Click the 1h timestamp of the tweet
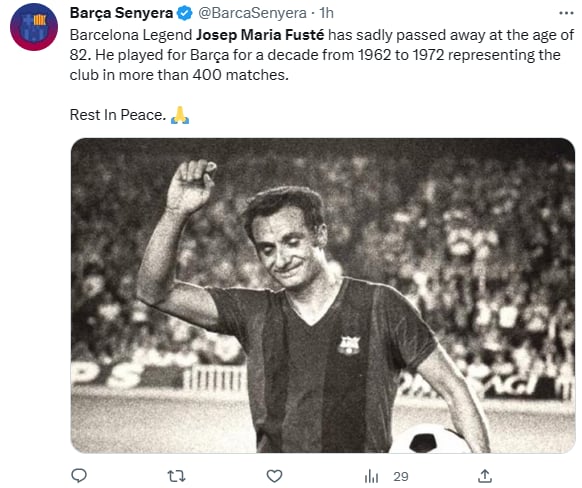 326,13
